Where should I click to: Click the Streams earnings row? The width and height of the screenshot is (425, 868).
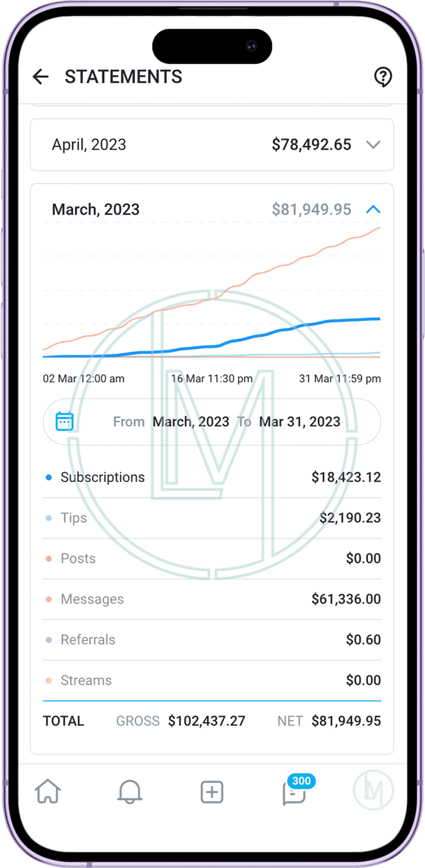212,680
